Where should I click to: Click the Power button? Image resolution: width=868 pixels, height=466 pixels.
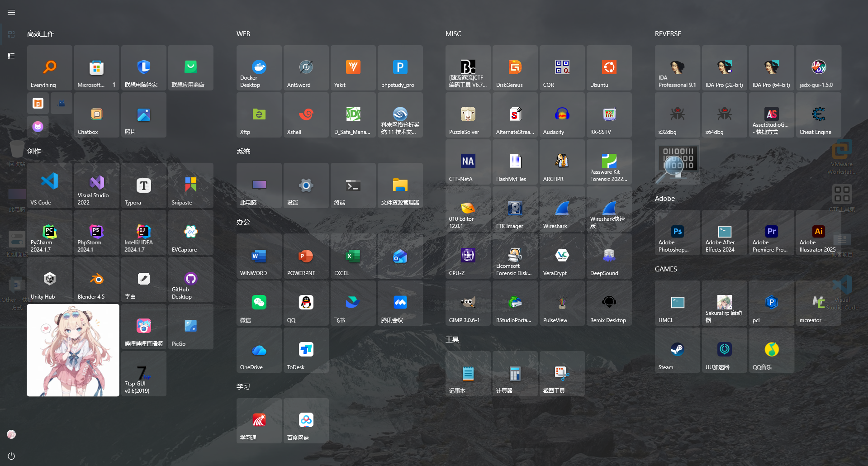pos(11,456)
